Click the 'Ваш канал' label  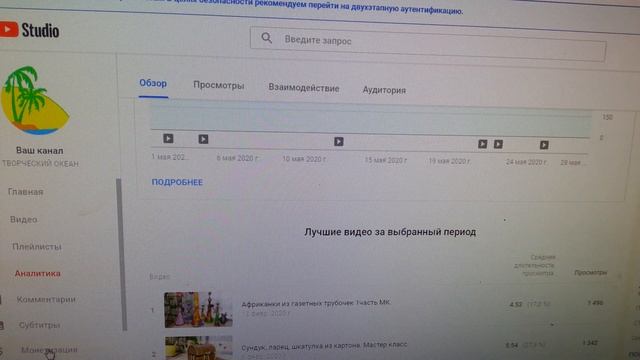point(40,150)
